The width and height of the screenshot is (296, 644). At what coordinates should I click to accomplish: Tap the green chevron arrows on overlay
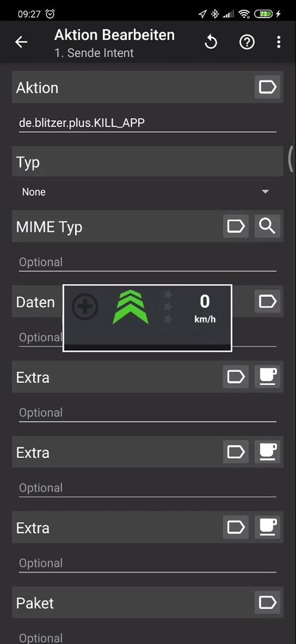point(130,307)
